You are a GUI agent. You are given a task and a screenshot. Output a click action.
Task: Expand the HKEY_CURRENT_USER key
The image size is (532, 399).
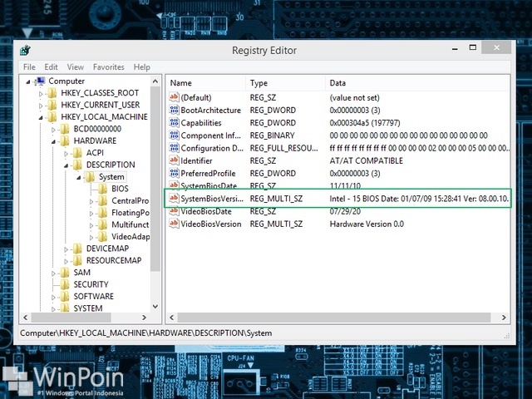click(41, 106)
